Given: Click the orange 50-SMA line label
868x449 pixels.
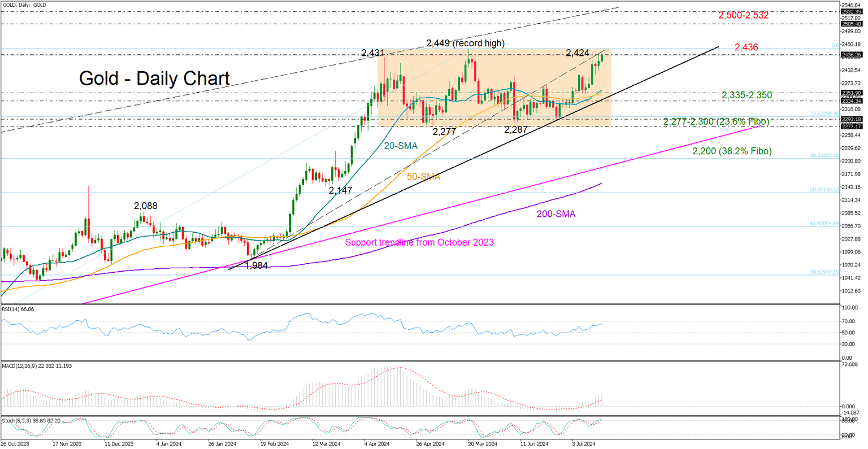Looking at the screenshot, I should tap(423, 177).
